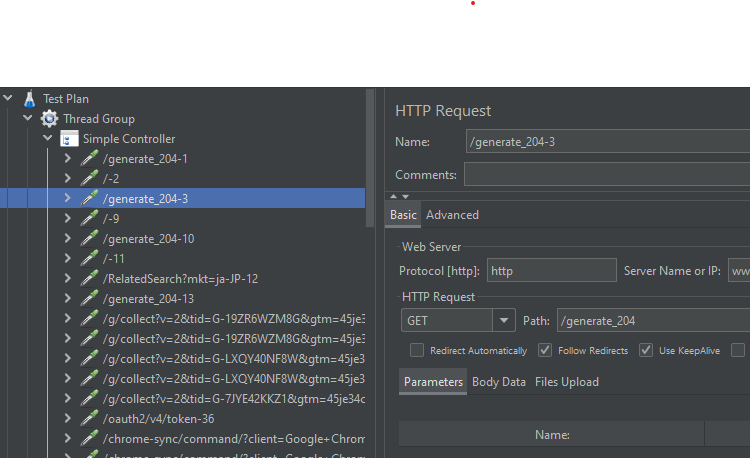
Task: Switch to the Advanced tab
Action: click(x=452, y=215)
